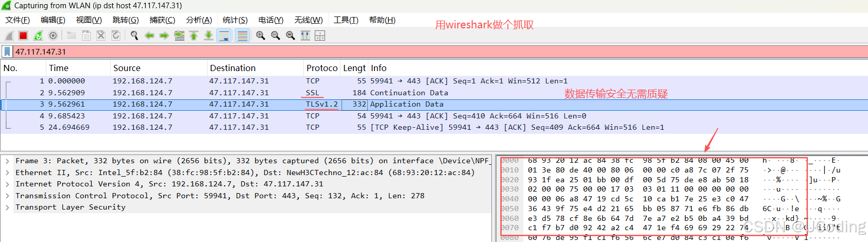The image size is (868, 242).
Task: Click the reload capture file icon
Action: [x=116, y=36]
